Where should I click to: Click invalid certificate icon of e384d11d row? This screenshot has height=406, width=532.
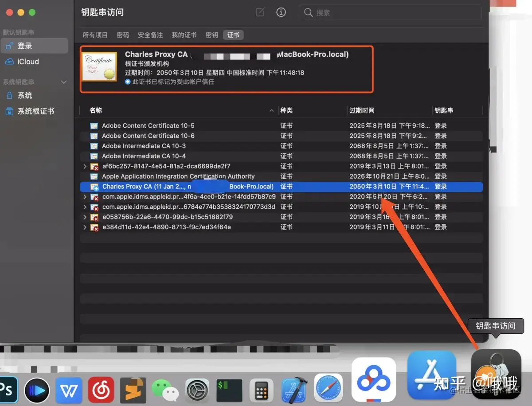click(94, 227)
